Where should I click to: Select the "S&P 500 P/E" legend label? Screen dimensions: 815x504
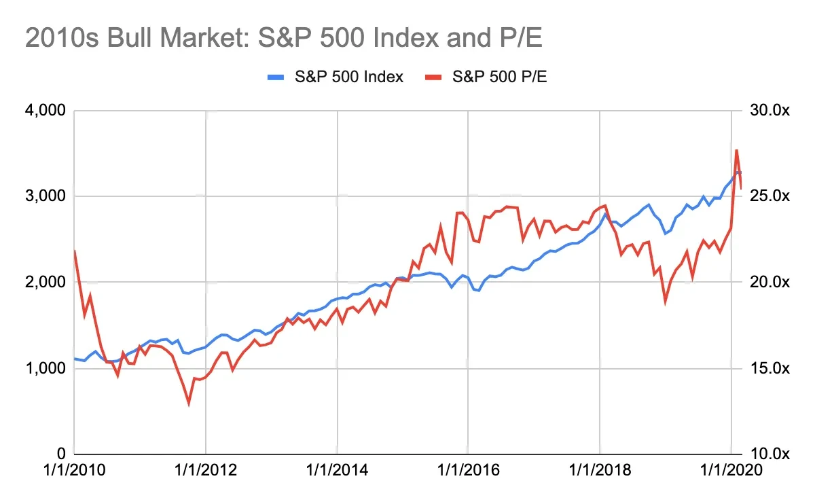(x=500, y=77)
